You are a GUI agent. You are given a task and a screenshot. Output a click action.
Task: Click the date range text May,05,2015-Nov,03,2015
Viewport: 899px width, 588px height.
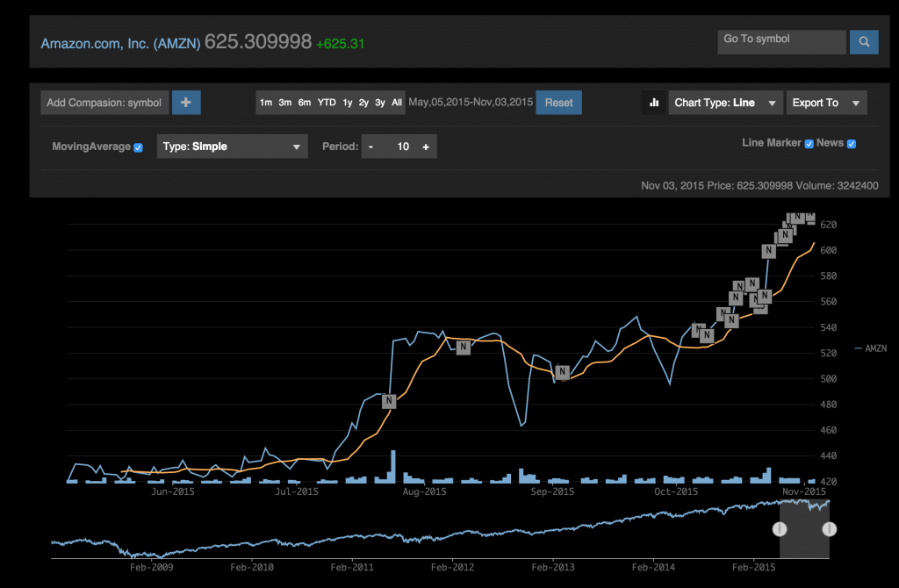(471, 102)
